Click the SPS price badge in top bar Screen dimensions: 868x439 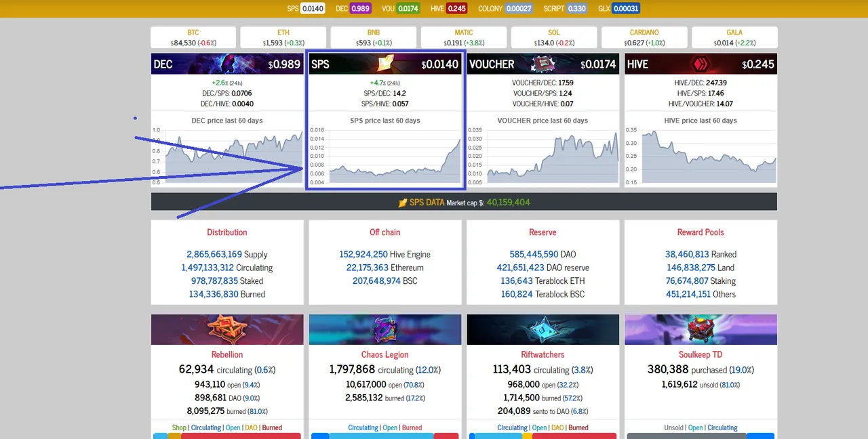313,9
